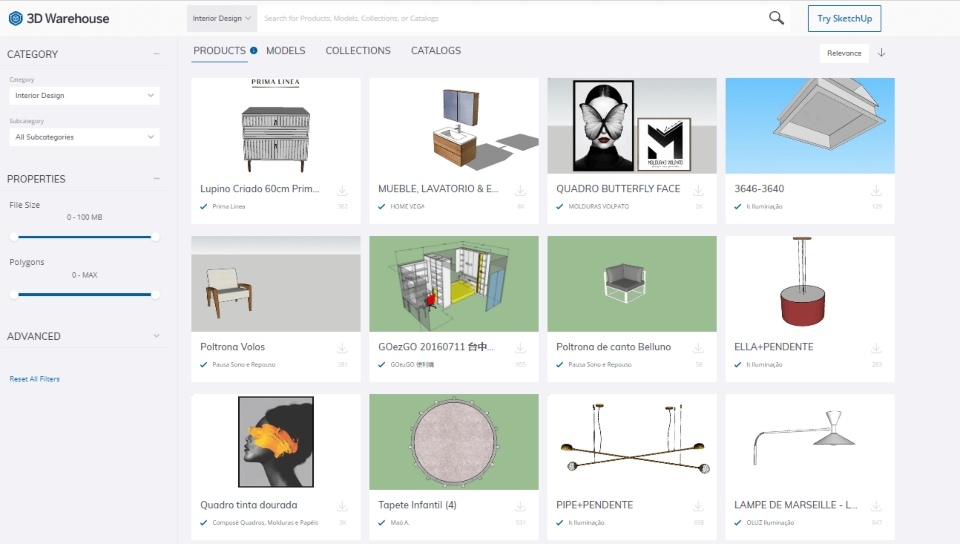Open the Prima Linea author link
The height and width of the screenshot is (544, 960).
pos(228,206)
